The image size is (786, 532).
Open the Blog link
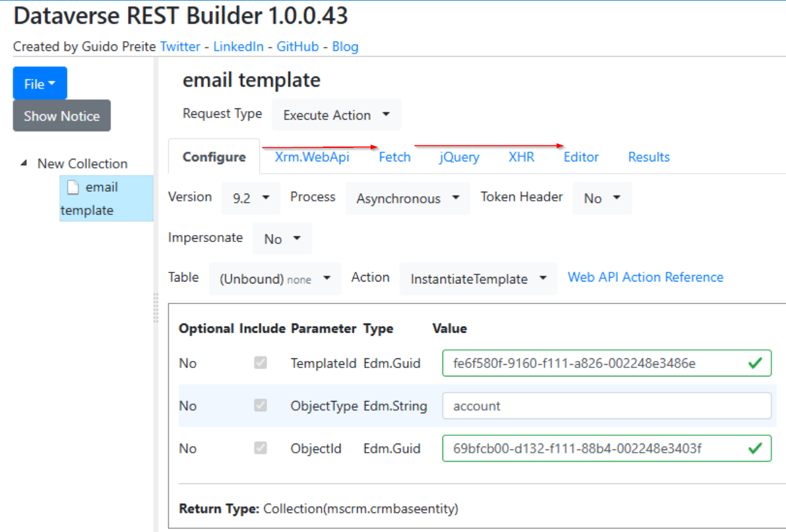(x=345, y=46)
